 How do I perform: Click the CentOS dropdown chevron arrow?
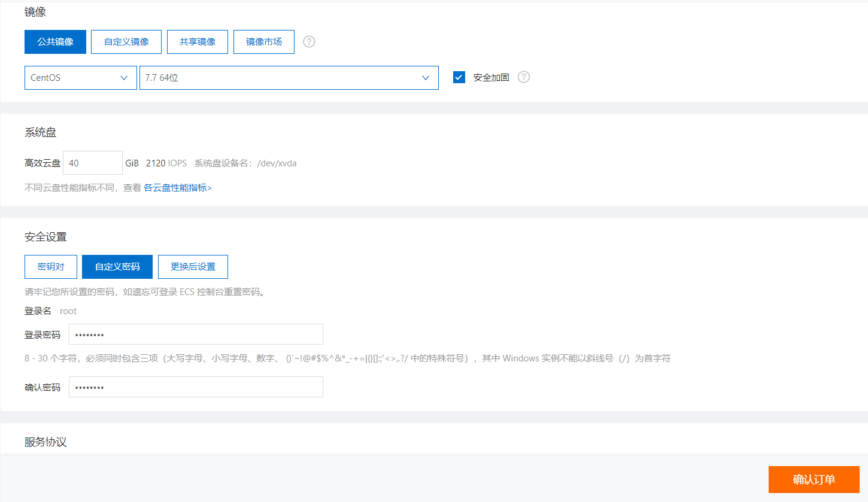coord(124,78)
